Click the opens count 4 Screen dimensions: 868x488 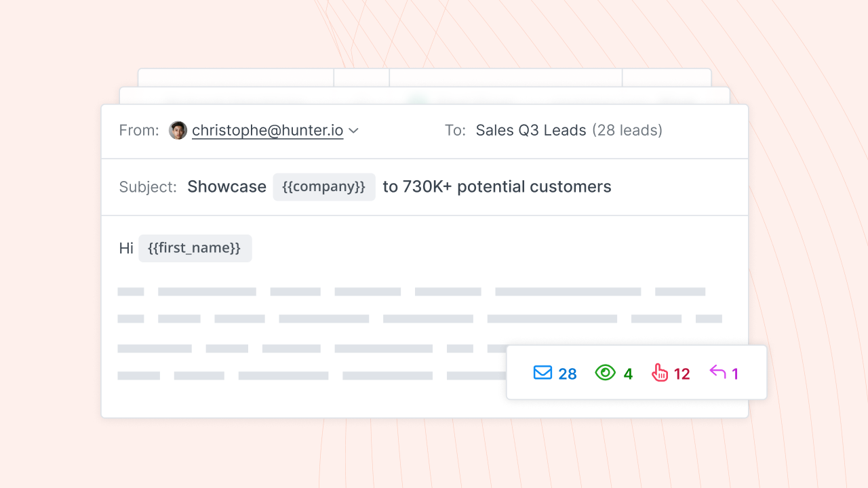628,374
